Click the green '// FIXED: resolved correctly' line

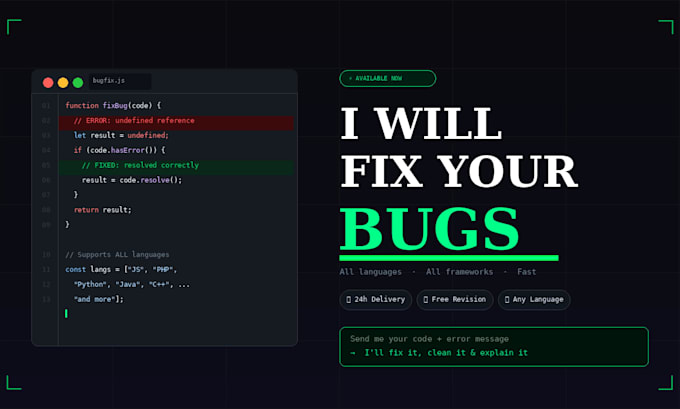tap(176, 167)
